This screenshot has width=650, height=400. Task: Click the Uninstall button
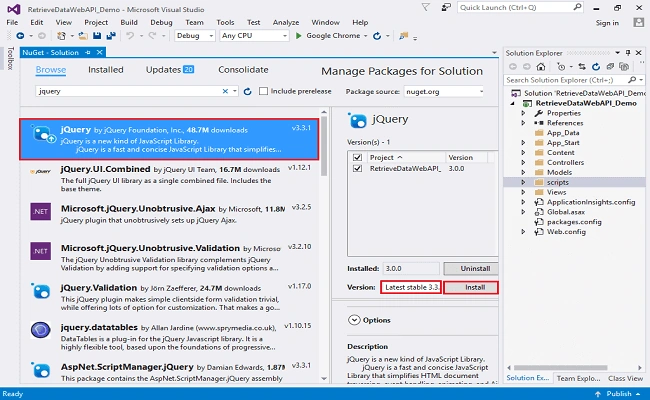click(x=471, y=269)
